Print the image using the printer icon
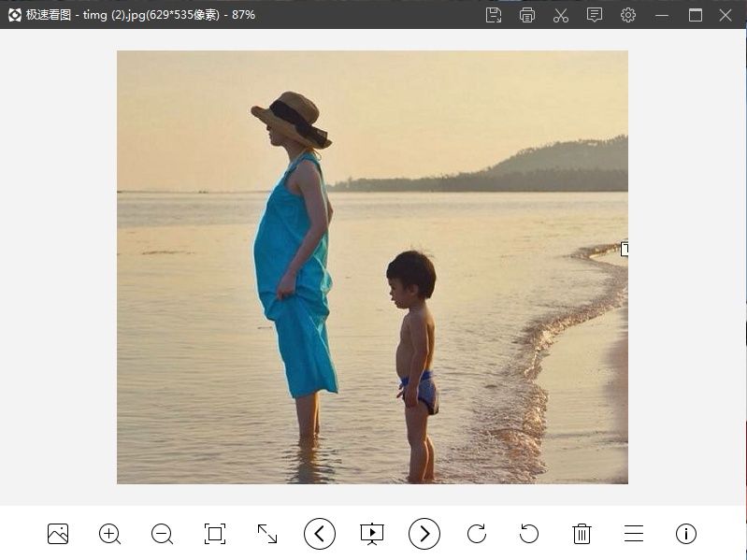 click(x=527, y=15)
